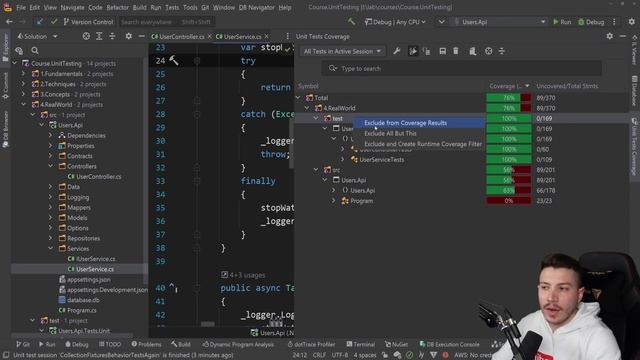Open DB Execution Console tool window
The image size is (640, 360).
pyautogui.click(x=449, y=344)
